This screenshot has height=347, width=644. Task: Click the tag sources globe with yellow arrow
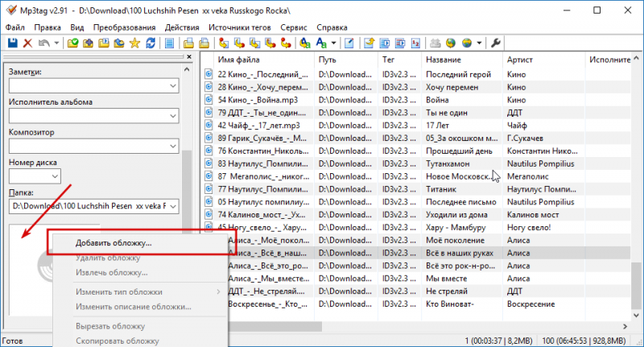click(451, 43)
